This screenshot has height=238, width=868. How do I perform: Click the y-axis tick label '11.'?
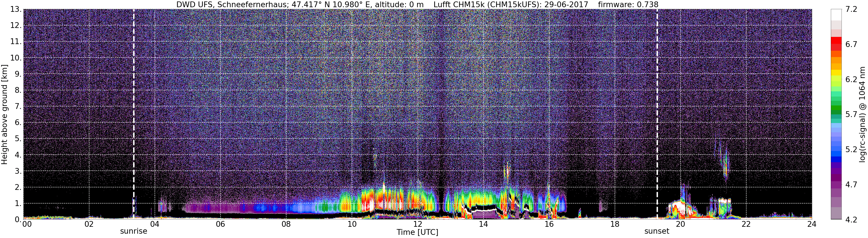[x=16, y=42]
